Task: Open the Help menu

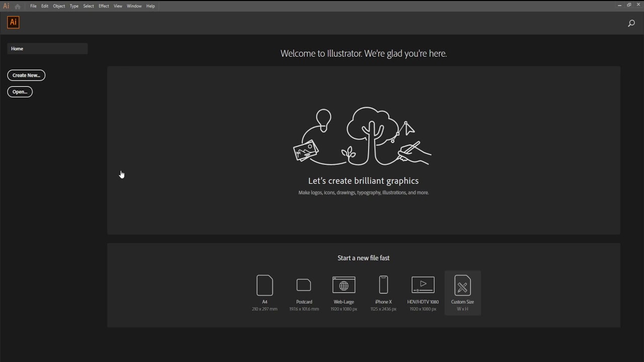Action: point(150,6)
